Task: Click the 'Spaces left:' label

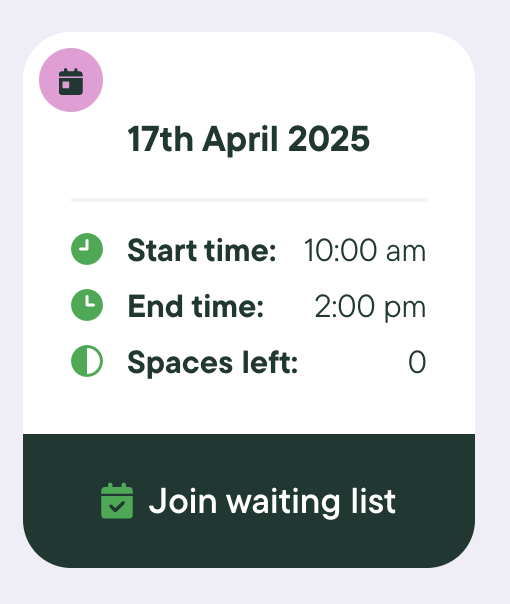Action: (213, 363)
